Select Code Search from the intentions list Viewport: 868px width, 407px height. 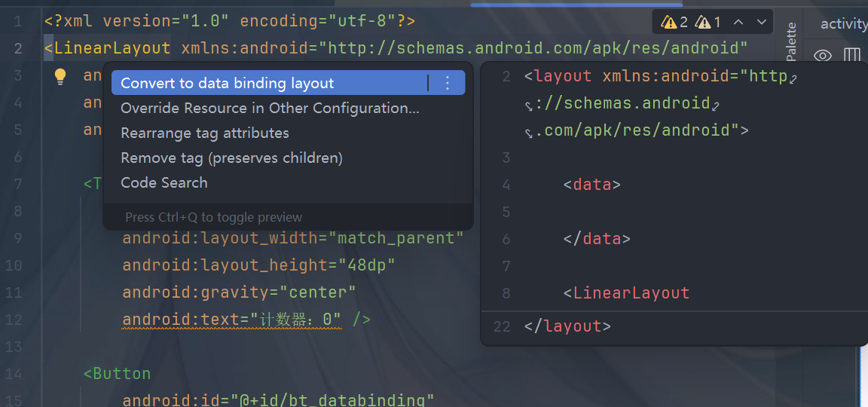coord(164,182)
